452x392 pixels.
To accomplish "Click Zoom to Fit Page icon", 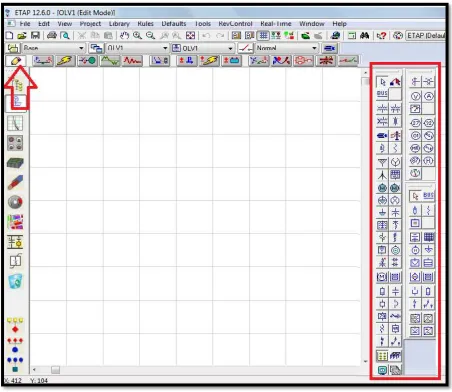I will point(190,35).
